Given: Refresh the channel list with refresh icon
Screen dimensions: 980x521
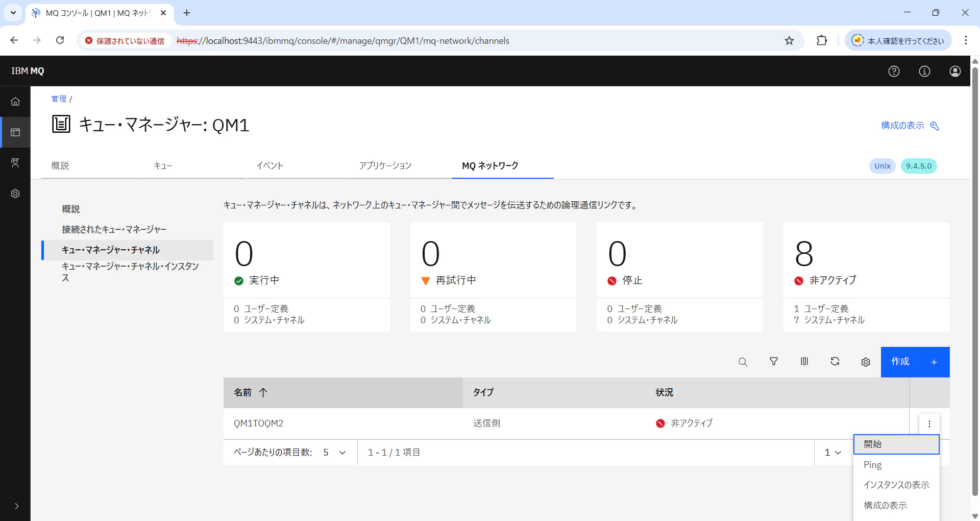Looking at the screenshot, I should click(x=835, y=362).
